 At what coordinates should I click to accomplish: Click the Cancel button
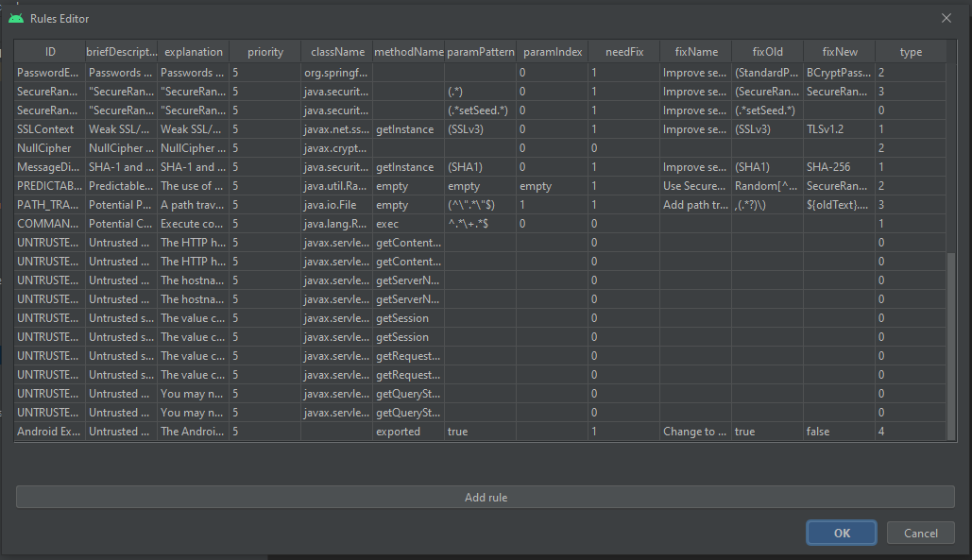pyautogui.click(x=921, y=533)
